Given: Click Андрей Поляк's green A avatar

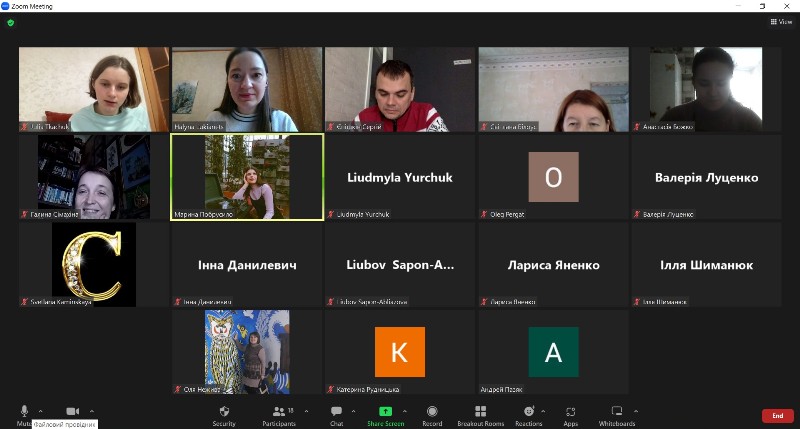Looking at the screenshot, I should click(x=554, y=352).
